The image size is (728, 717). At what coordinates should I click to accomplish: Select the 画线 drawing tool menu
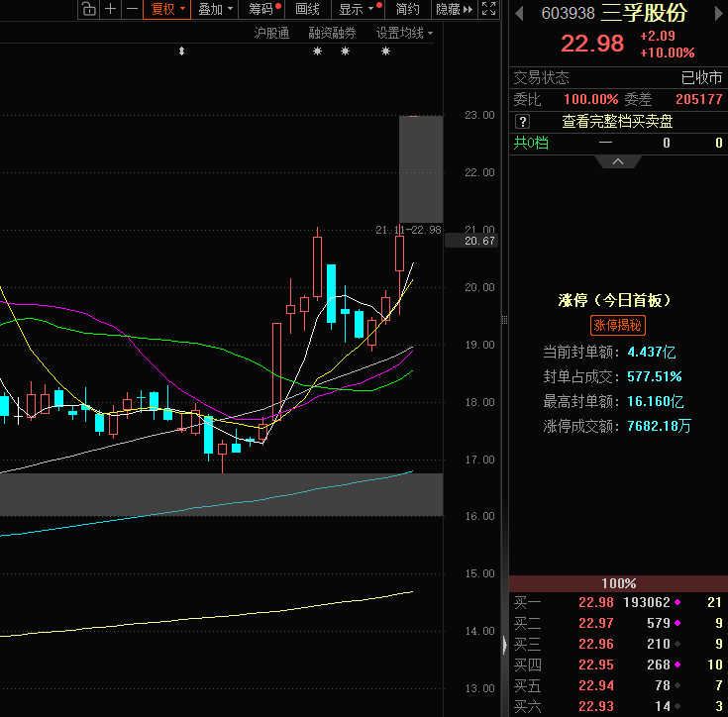308,9
